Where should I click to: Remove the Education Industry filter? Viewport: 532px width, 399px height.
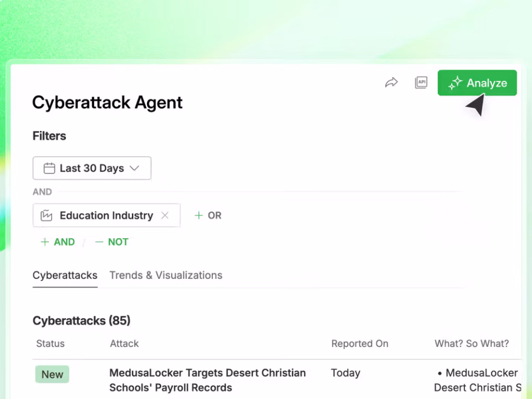click(x=165, y=216)
